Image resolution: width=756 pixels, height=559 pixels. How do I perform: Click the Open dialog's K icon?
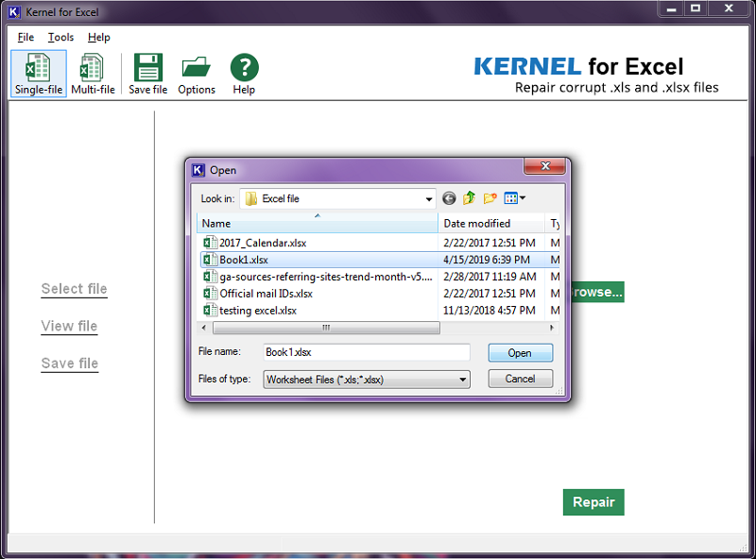[198, 170]
